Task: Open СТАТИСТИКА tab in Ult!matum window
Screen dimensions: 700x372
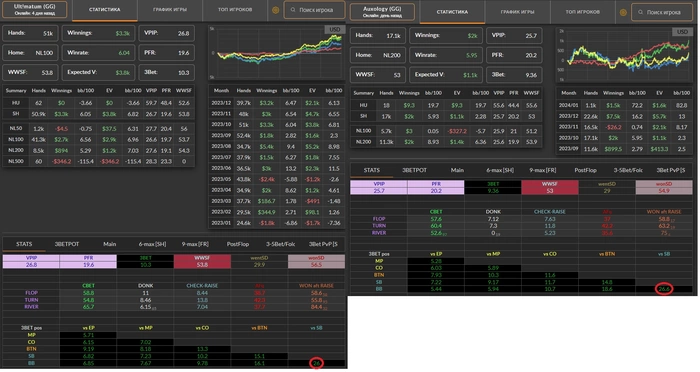Action: [x=104, y=10]
